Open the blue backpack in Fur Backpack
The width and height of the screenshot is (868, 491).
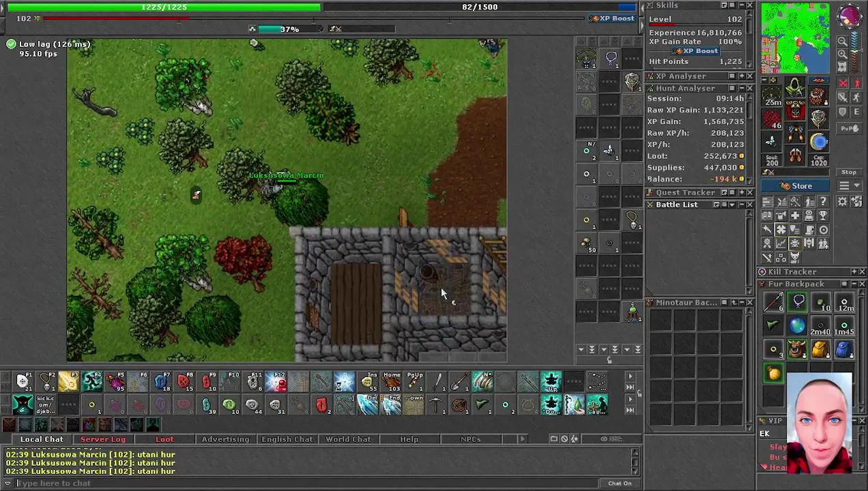(843, 350)
